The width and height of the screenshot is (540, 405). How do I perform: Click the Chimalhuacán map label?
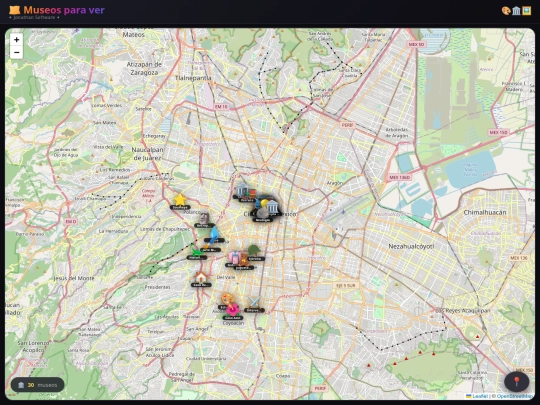coord(485,212)
